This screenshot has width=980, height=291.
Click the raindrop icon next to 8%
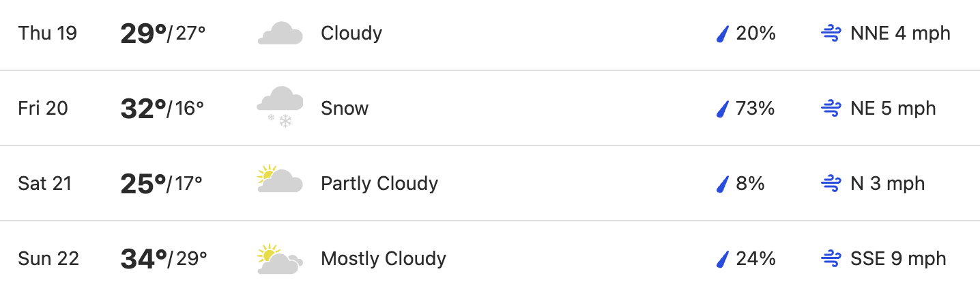tap(723, 184)
